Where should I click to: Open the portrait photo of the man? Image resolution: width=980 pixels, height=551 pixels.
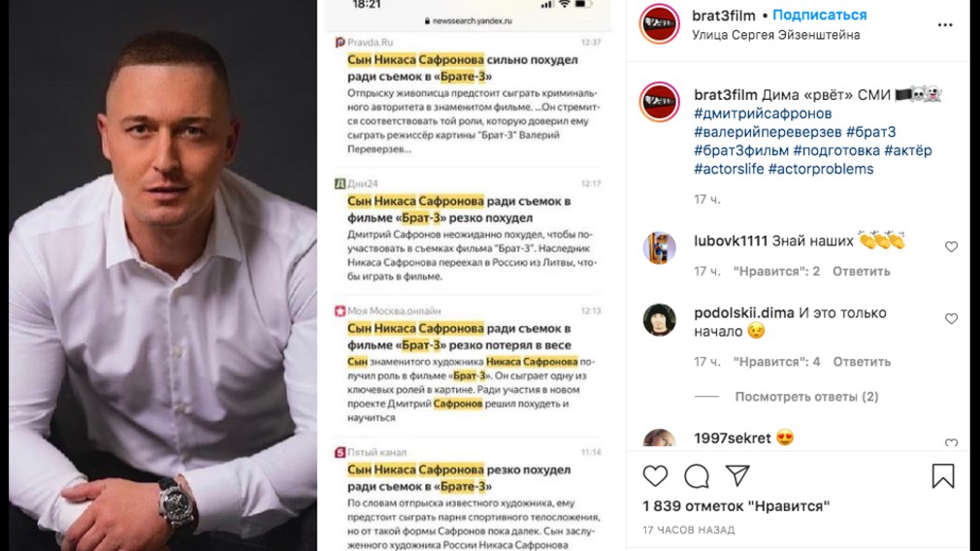click(162, 275)
